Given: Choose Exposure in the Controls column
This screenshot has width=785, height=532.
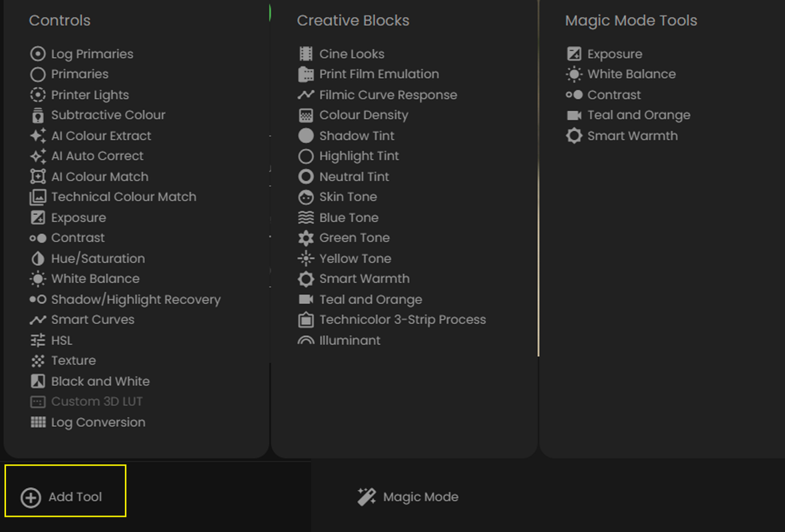Looking at the screenshot, I should click(68, 217).
